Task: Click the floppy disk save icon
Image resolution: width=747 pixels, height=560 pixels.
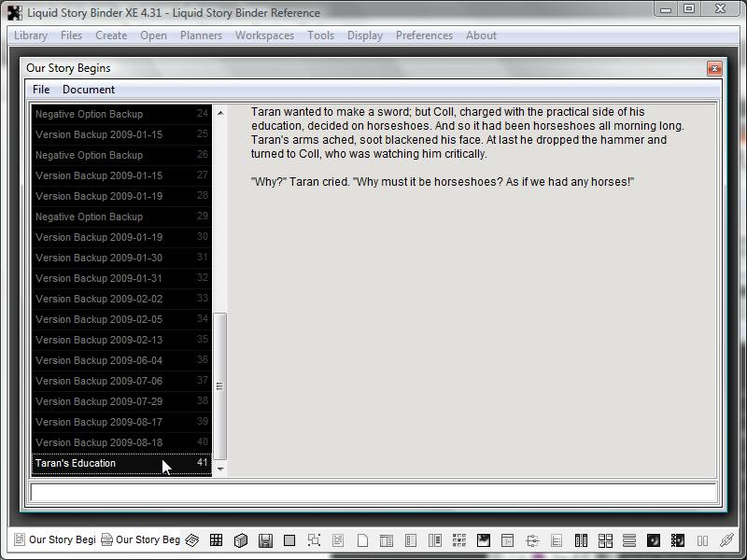Action: [265, 540]
